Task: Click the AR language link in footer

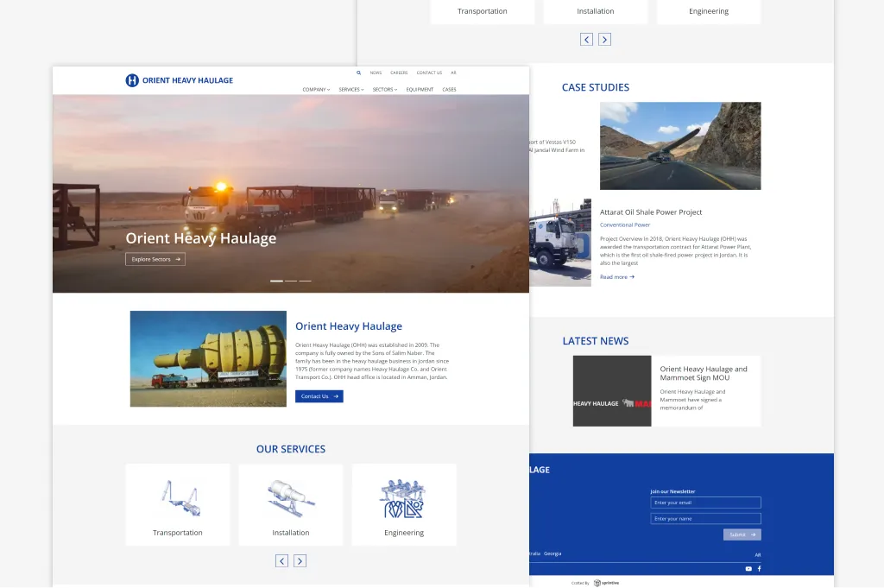Action: click(x=758, y=554)
